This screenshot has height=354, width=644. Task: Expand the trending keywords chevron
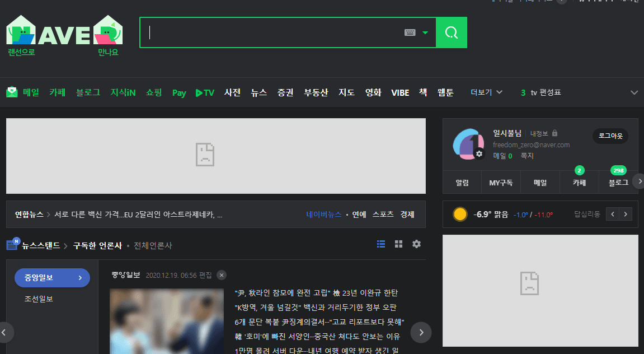(x=634, y=92)
